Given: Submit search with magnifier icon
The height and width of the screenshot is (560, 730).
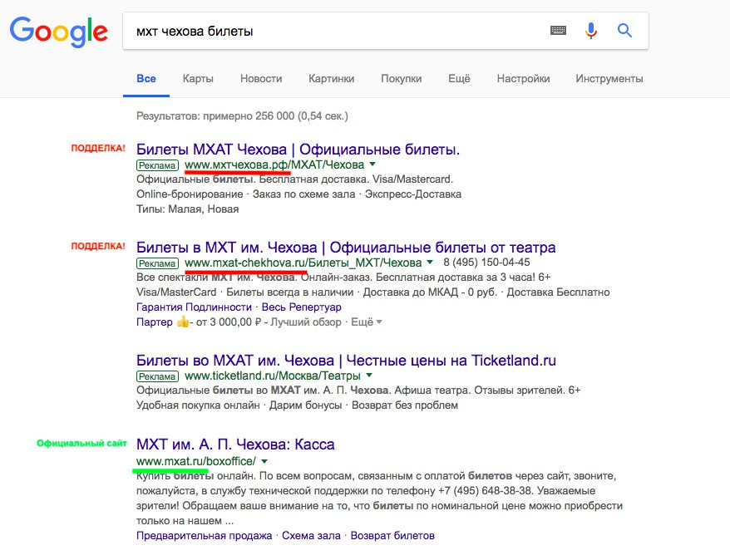Looking at the screenshot, I should point(624,31).
